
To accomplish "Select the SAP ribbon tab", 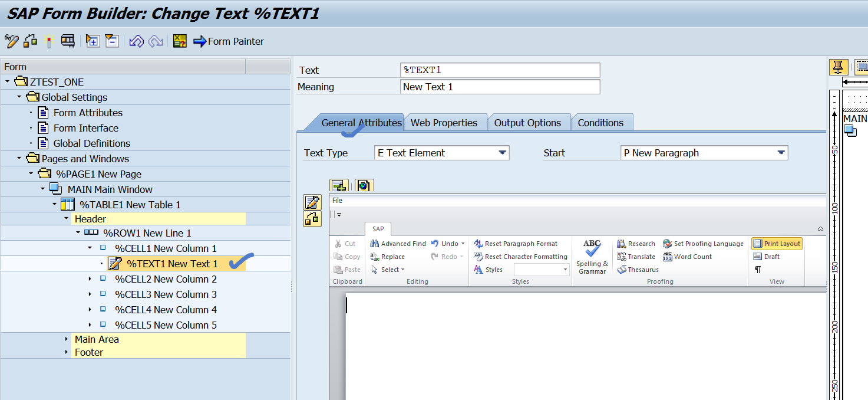I will coord(378,229).
